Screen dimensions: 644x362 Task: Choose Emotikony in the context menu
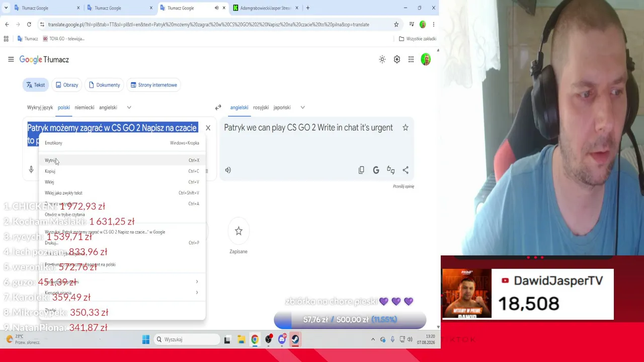(122, 143)
